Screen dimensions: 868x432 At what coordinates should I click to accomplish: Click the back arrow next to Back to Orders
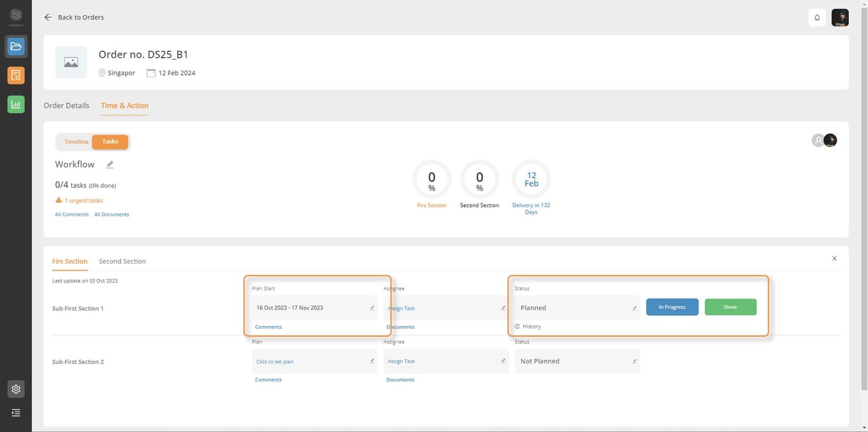point(48,17)
